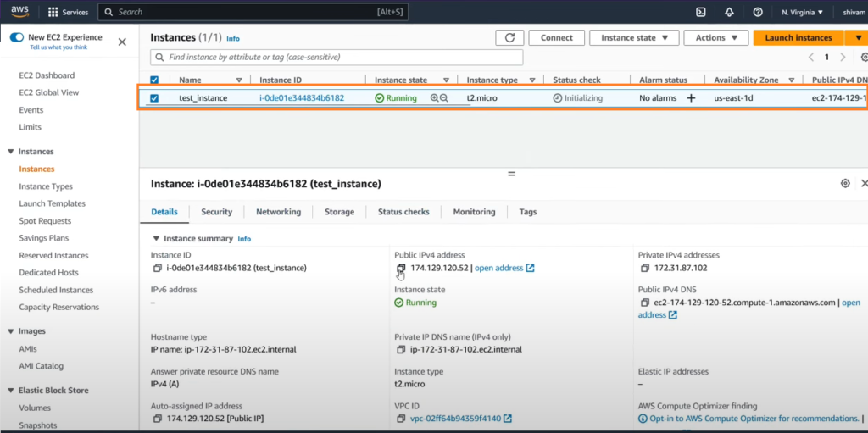This screenshot has height=433, width=868.
Task: Copy Private IPv4 address 172.31.87.102
Action: [644, 268]
